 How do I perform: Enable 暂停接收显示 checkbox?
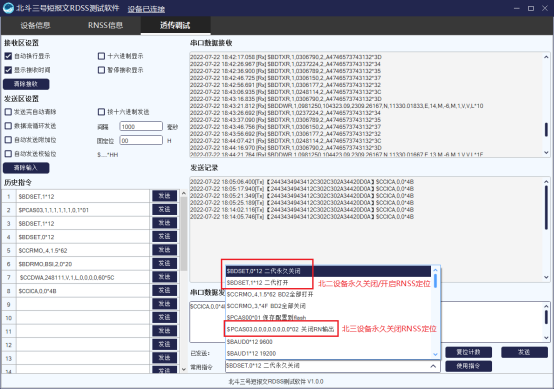pos(101,70)
